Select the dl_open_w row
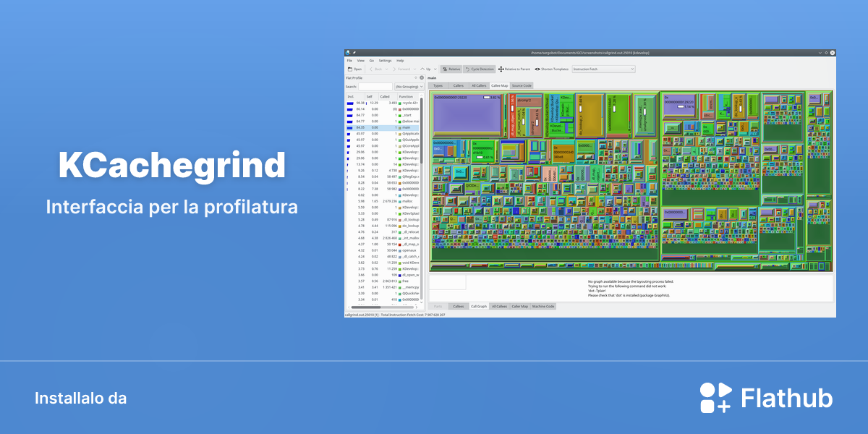The image size is (868, 434). (x=382, y=275)
